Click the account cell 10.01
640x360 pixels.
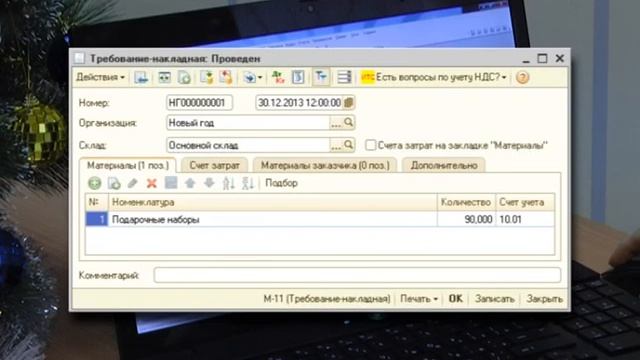pyautogui.click(x=525, y=219)
